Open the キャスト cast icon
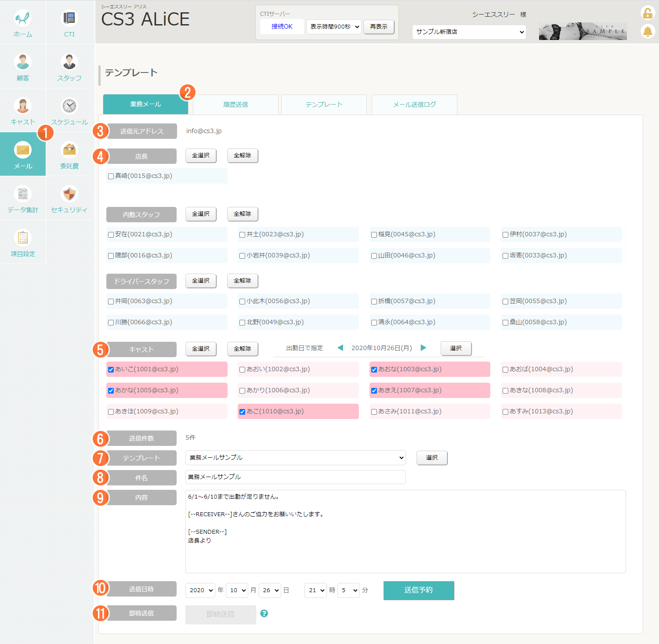Screen dimensions: 659x644 (23, 106)
